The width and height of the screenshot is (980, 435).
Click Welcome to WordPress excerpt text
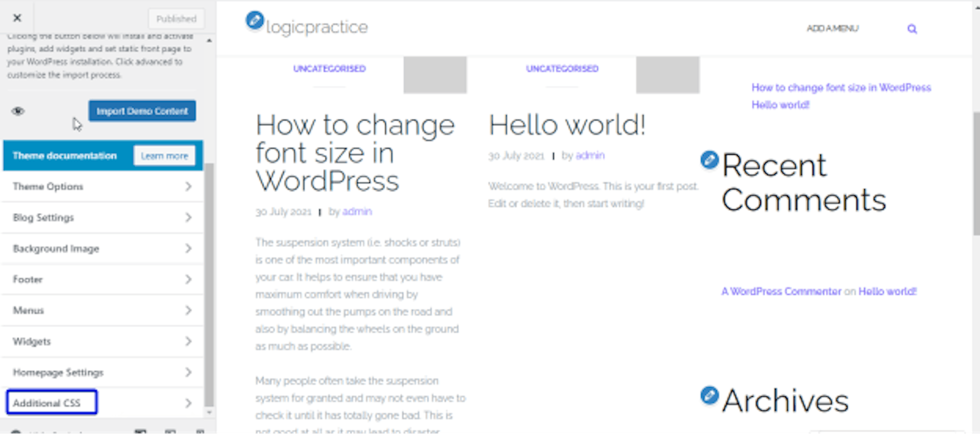(x=593, y=195)
